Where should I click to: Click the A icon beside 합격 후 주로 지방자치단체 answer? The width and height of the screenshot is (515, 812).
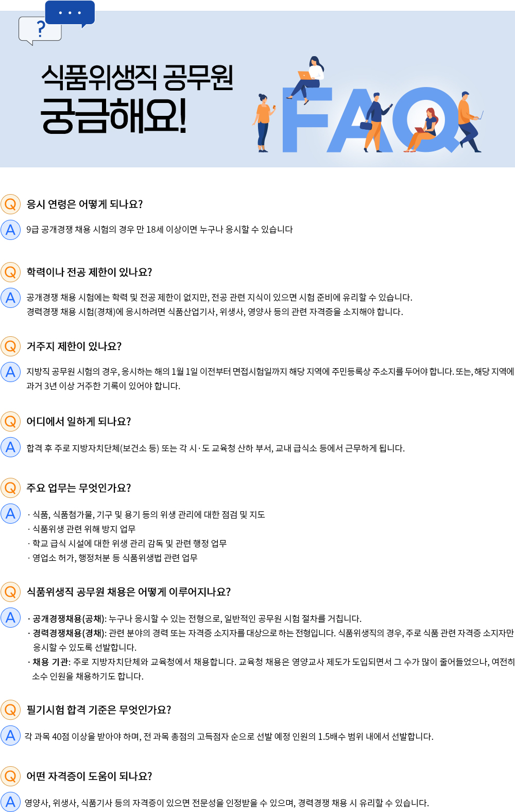(10, 447)
